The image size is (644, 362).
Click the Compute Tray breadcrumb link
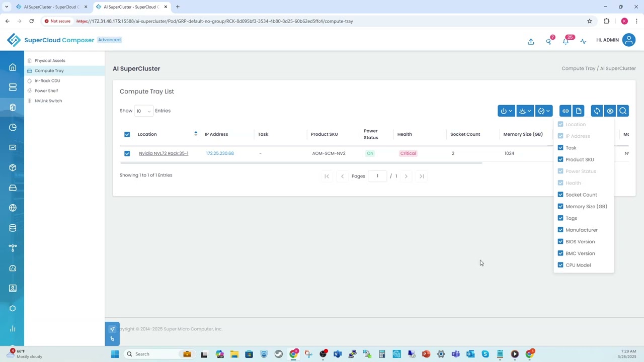pos(579,68)
